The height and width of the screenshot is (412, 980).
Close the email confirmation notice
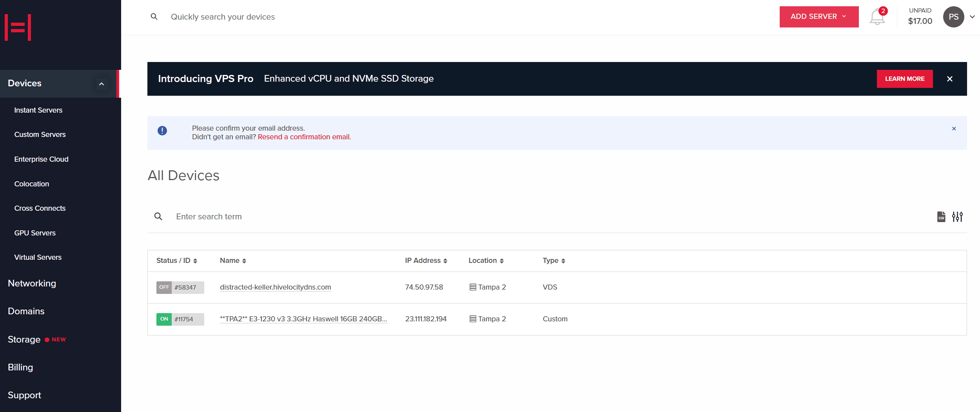[x=954, y=129]
